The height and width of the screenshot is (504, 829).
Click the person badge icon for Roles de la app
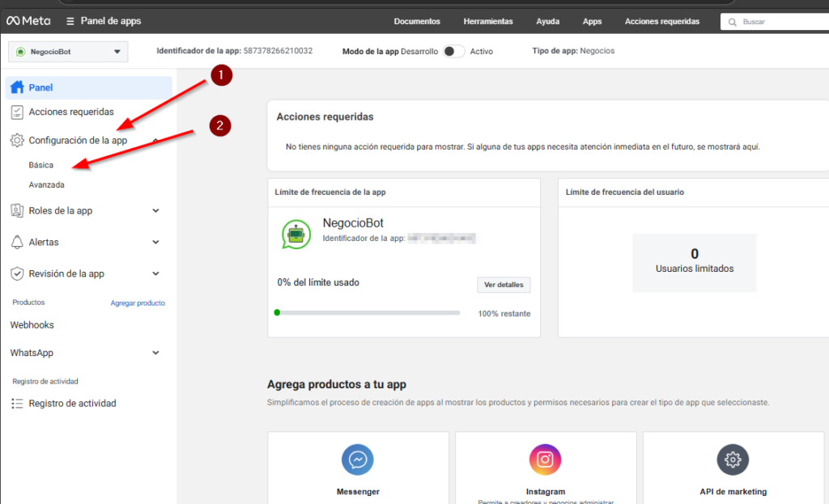(17, 211)
